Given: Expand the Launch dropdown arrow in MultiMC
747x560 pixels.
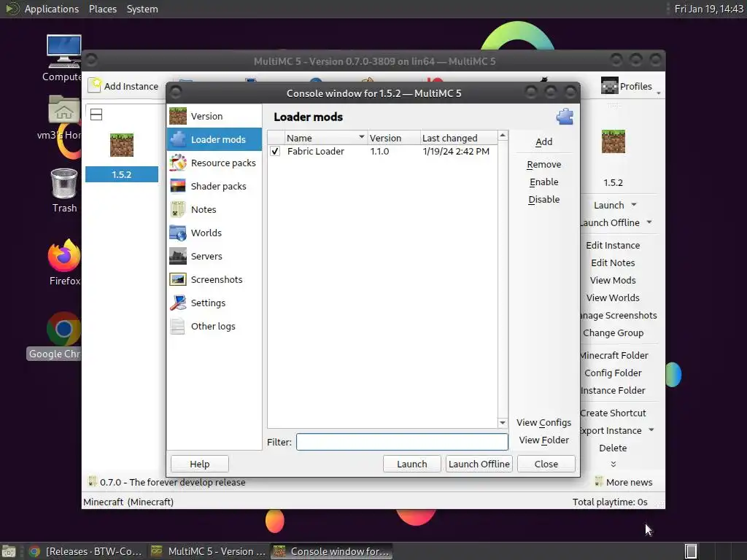Looking at the screenshot, I should [x=634, y=205].
